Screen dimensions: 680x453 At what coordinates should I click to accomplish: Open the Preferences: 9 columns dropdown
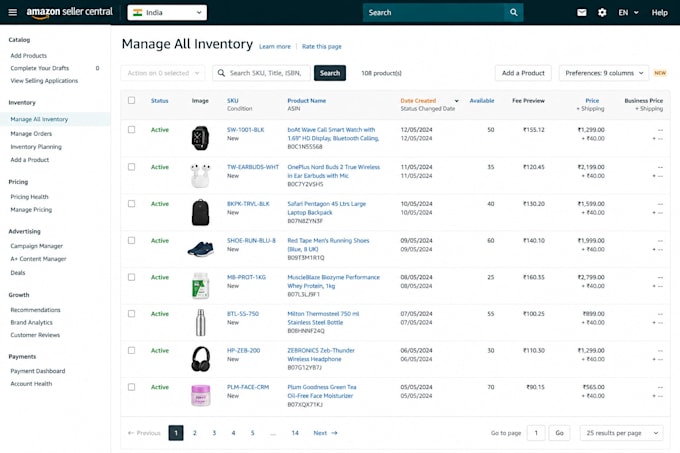click(x=604, y=73)
